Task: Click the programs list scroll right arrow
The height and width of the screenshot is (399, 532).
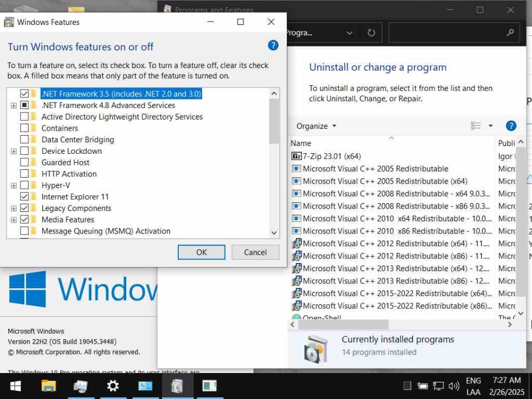Action: coord(510,325)
